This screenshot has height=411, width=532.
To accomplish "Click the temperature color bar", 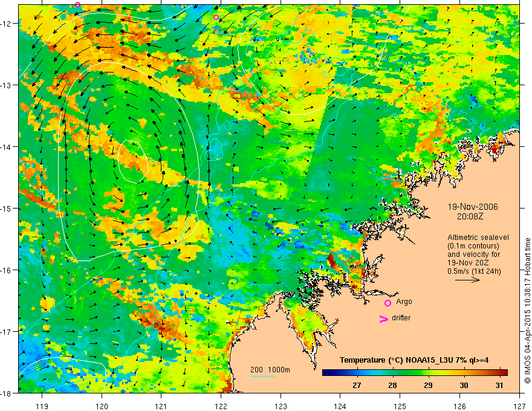I will tap(415, 373).
